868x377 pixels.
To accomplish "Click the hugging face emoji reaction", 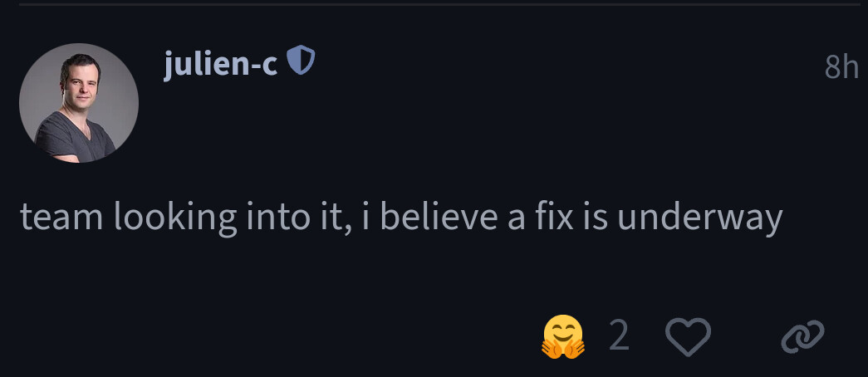I will [563, 337].
